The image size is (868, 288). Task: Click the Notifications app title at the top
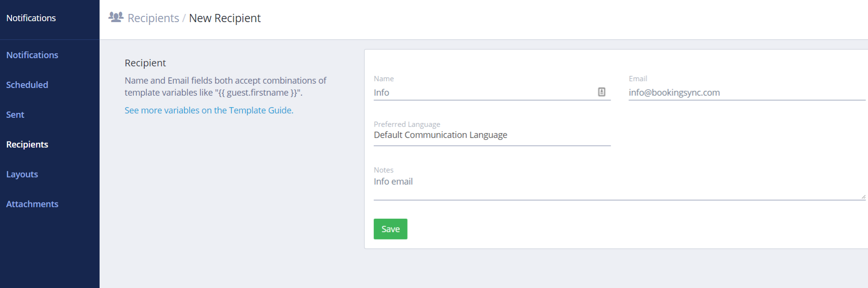[31, 18]
